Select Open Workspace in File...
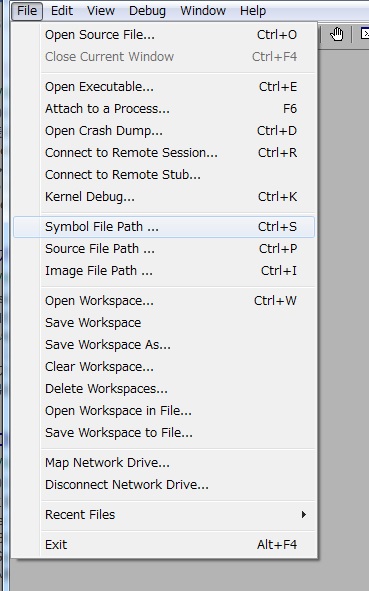 click(x=164, y=410)
